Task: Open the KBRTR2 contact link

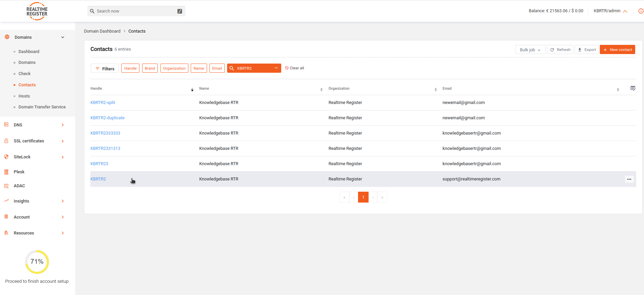Action: point(98,179)
